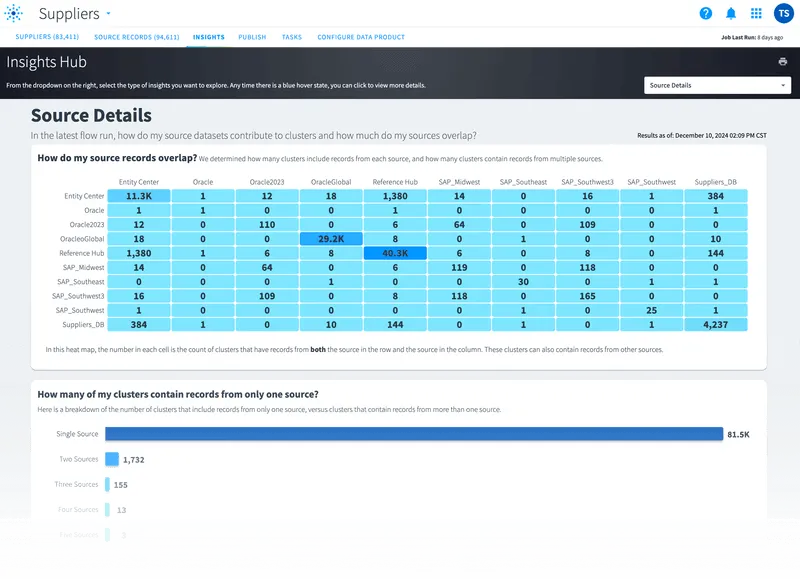Viewport: 800px width, 579px height.
Task: Click the Four Sources 13 bar
Action: 107,509
